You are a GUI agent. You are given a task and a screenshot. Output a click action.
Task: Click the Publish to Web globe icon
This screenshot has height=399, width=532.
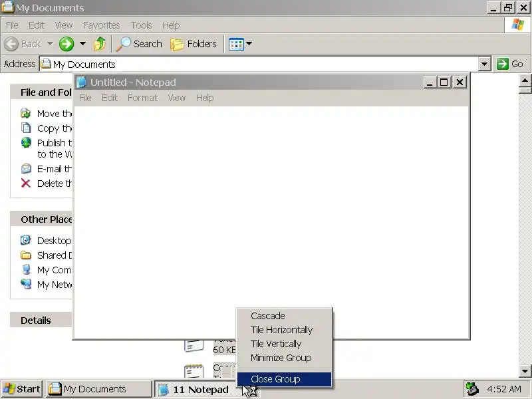coord(26,142)
